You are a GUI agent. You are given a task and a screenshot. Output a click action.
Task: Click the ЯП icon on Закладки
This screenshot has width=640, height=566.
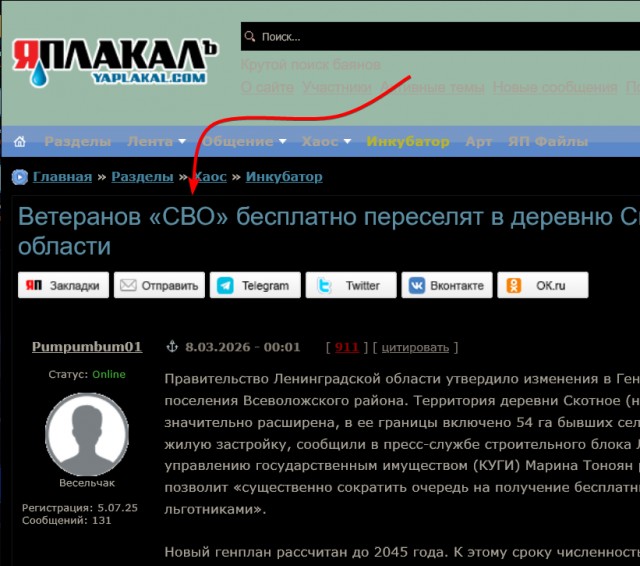[34, 285]
